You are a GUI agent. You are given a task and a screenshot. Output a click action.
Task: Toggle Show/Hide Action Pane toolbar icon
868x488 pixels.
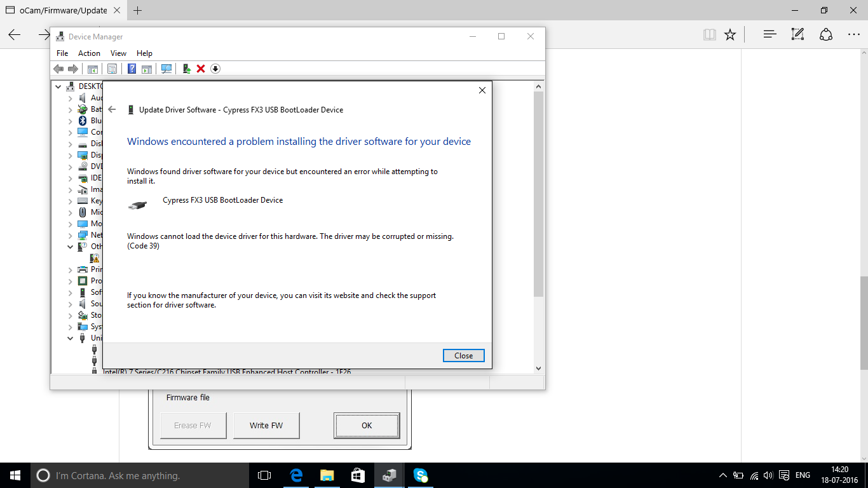tap(147, 69)
